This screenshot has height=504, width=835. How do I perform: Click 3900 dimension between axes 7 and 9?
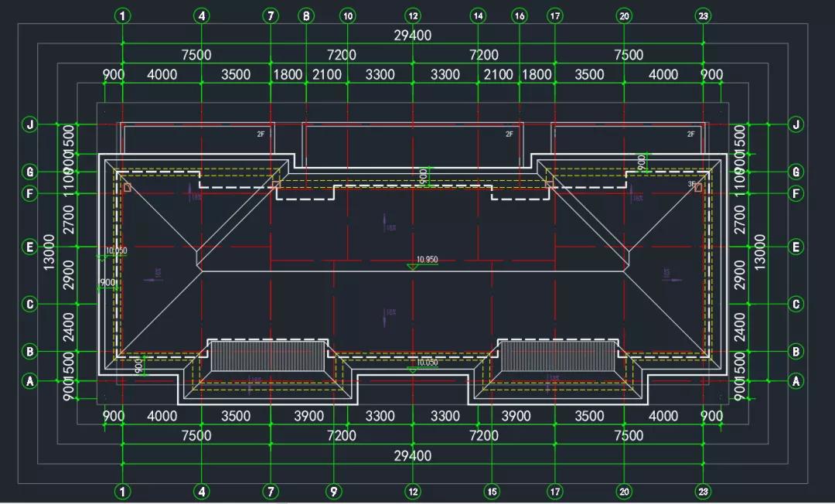pyautogui.click(x=308, y=416)
